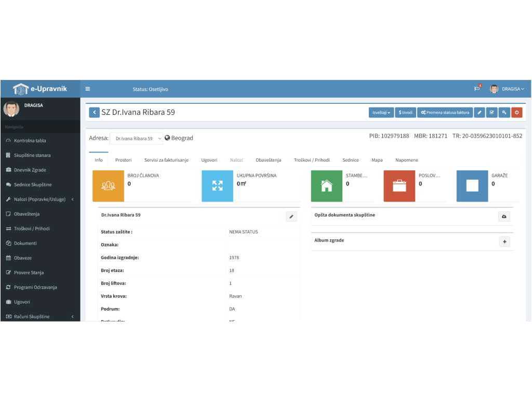Open Kontrolna tabla in sidebar
532x399 pixels.
point(30,140)
